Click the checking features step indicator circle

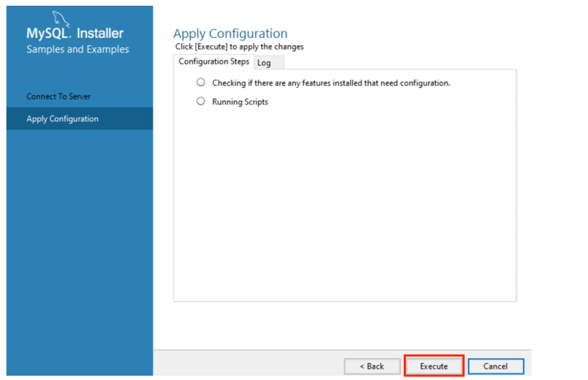201,82
